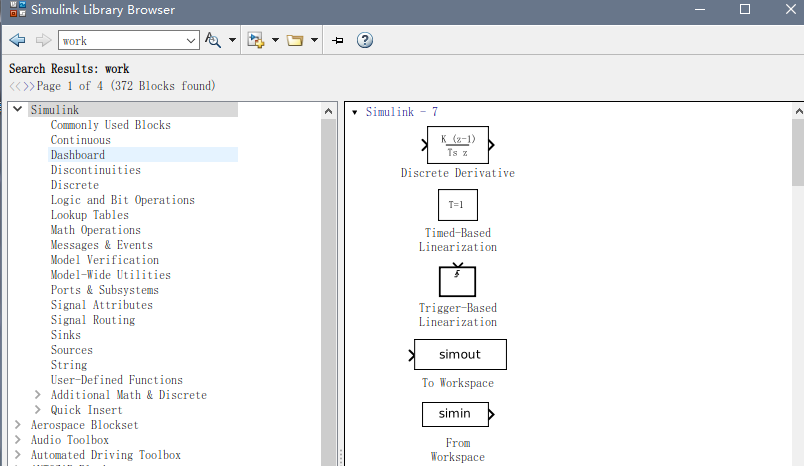Select Ports & Subsystems library
This screenshot has height=466, width=804.
click(x=105, y=290)
